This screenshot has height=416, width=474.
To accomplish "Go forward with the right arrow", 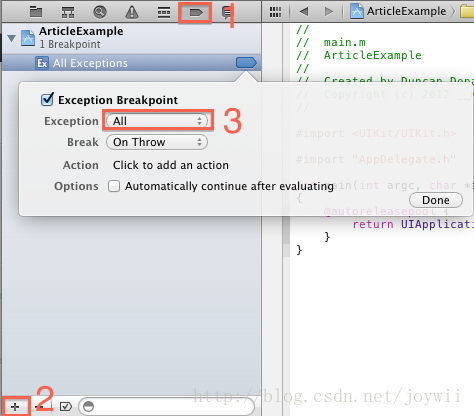I will pos(329,12).
